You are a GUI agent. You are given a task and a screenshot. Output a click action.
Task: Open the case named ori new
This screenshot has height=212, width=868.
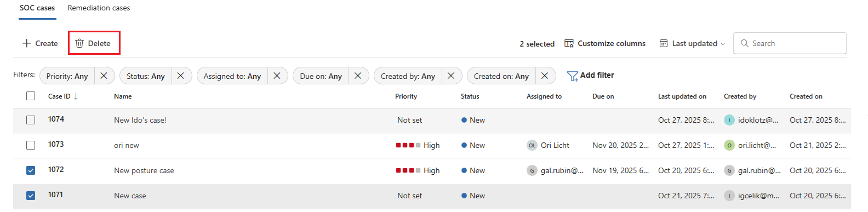tap(127, 145)
